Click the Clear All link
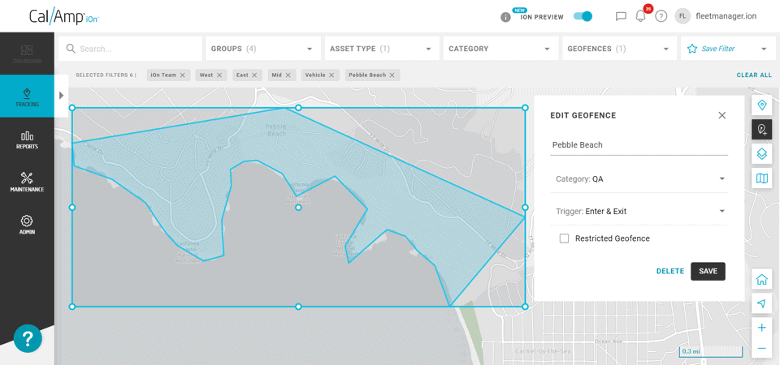 tap(754, 75)
